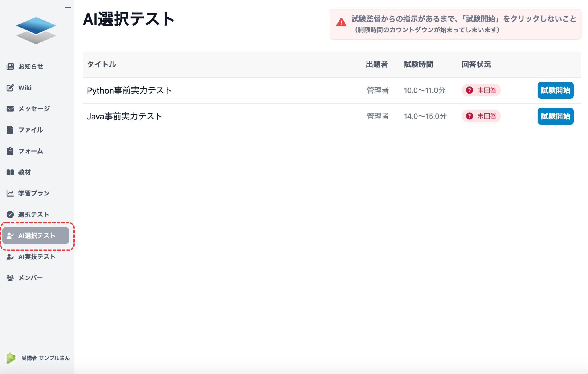Open the フォーム clipboard icon

click(10, 151)
